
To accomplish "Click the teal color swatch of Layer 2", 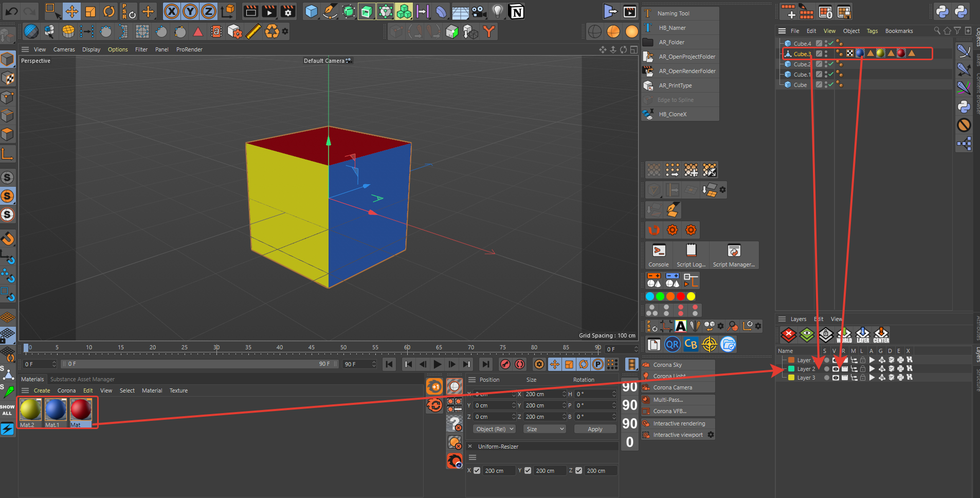I will 791,369.
